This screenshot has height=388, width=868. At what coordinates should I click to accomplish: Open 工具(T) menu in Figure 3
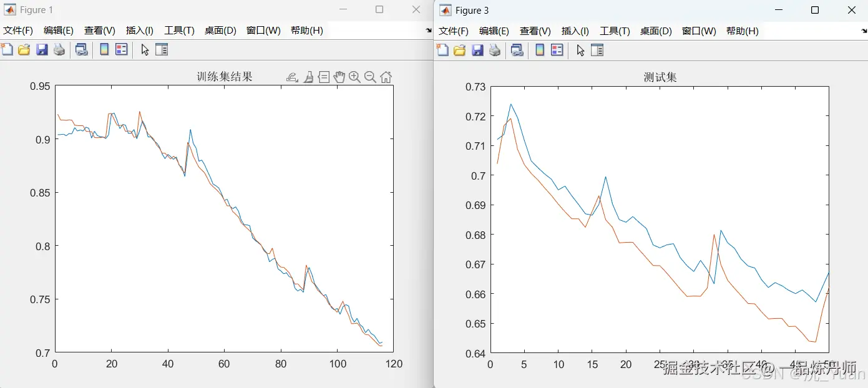pyautogui.click(x=615, y=31)
